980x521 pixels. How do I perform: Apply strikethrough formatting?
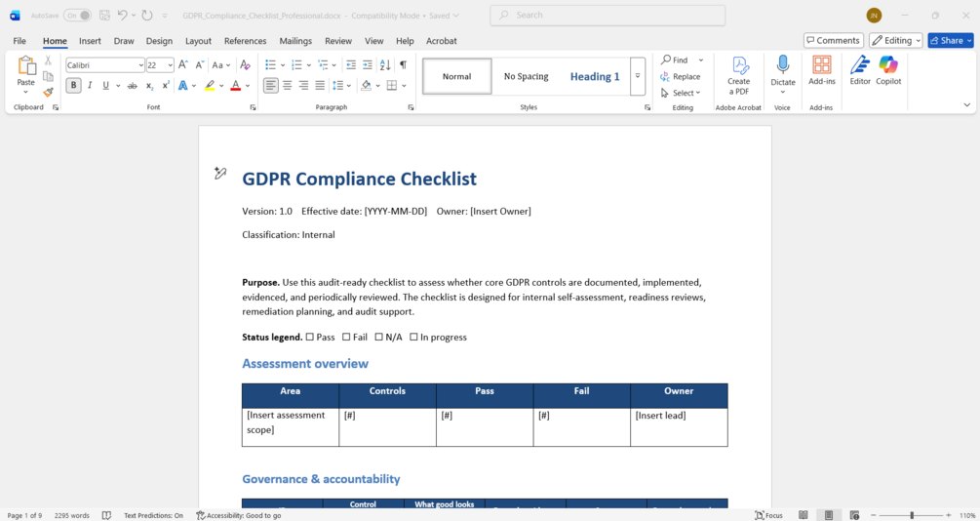point(132,85)
